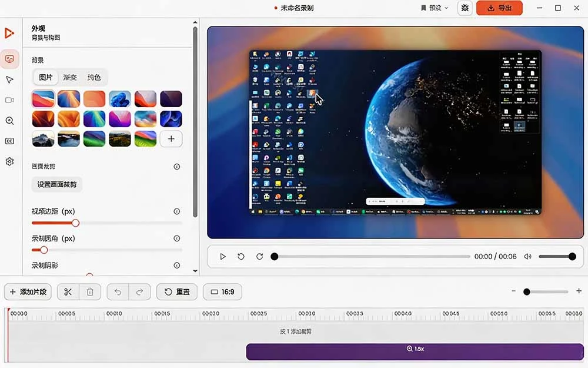The height and width of the screenshot is (368, 588).
Task: Click the timeline zoom-out minus icon
Action: click(x=513, y=291)
